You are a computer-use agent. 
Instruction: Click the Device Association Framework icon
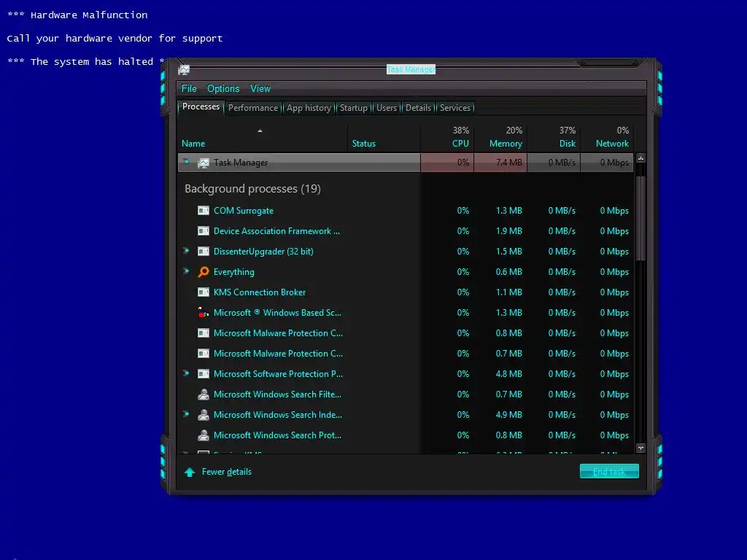click(204, 231)
